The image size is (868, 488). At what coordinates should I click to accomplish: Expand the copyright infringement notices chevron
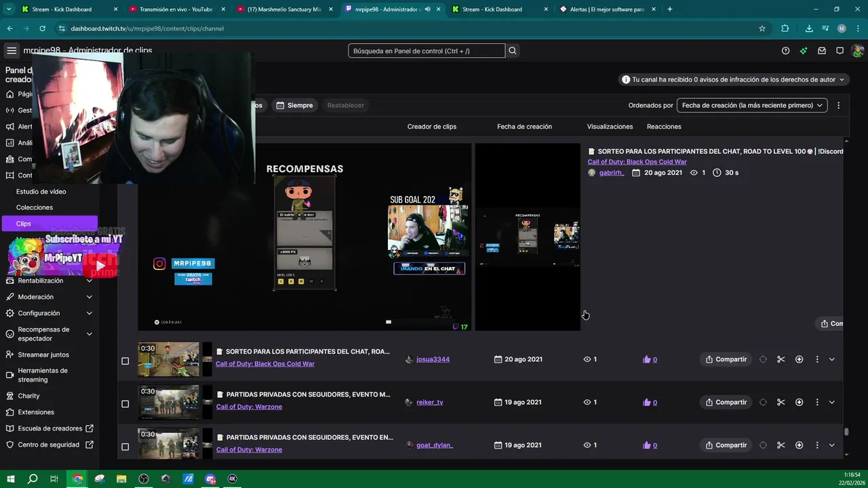[842, 79]
